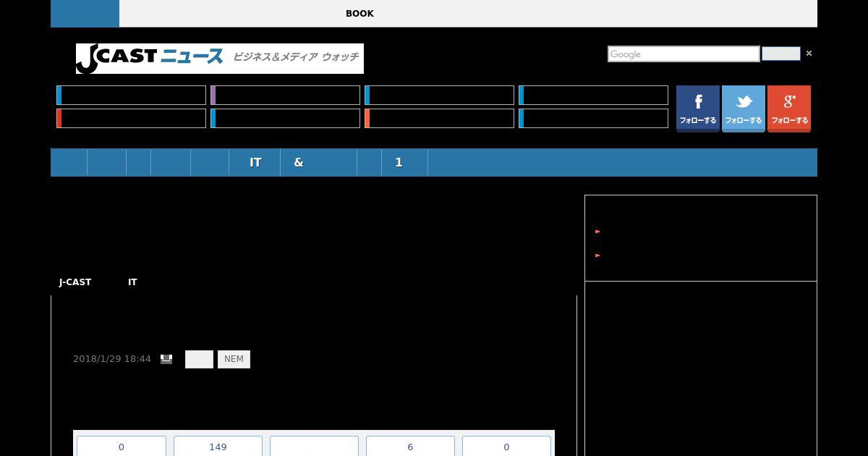Open the NEM tag

pos(234,359)
